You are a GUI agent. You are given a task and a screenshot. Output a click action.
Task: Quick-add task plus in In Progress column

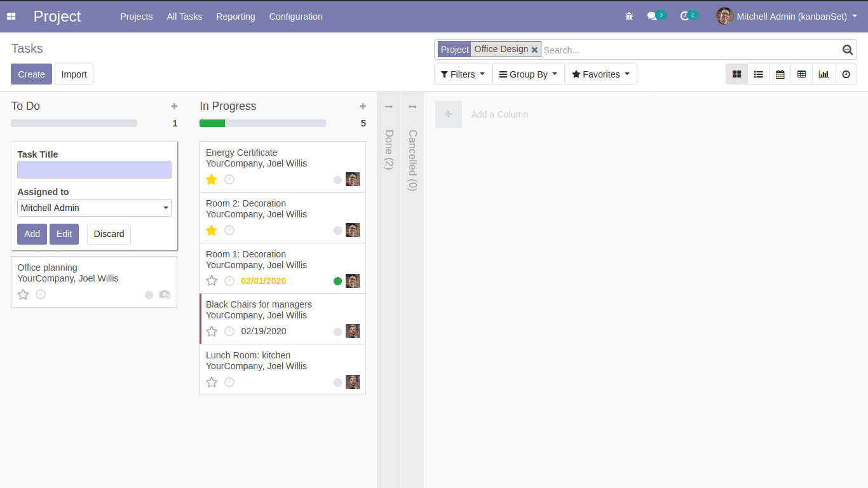tap(363, 106)
